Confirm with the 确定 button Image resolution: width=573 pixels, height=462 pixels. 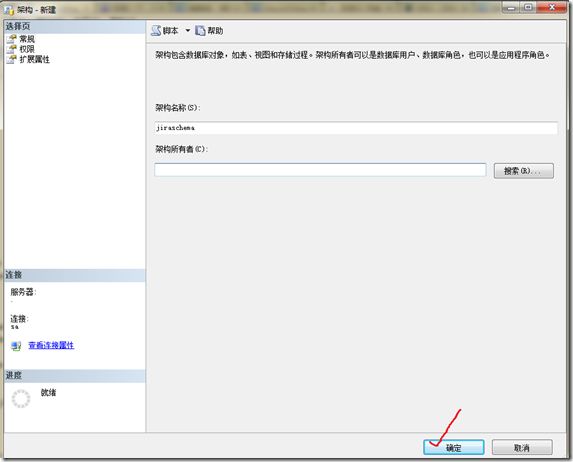(454, 448)
